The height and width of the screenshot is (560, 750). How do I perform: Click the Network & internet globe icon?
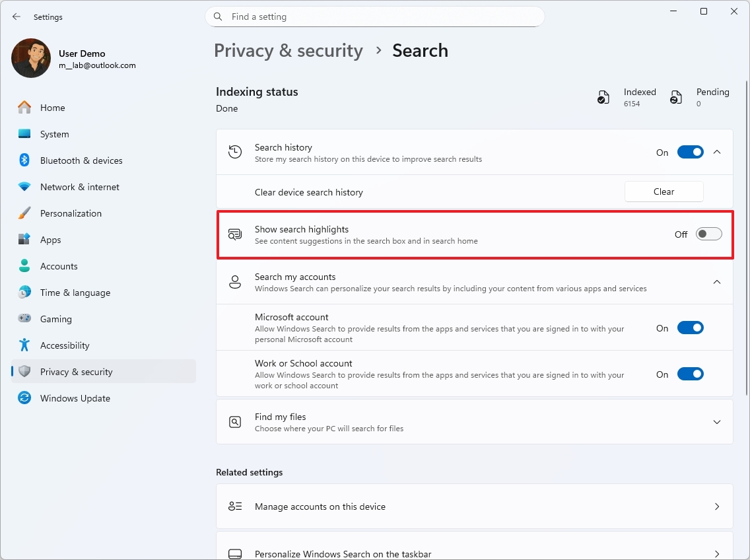click(x=24, y=186)
